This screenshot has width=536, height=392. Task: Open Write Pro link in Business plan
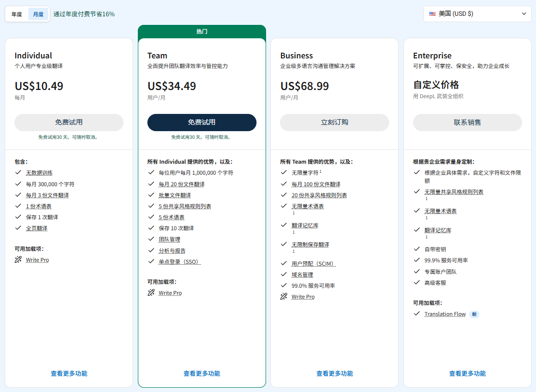[303, 297]
